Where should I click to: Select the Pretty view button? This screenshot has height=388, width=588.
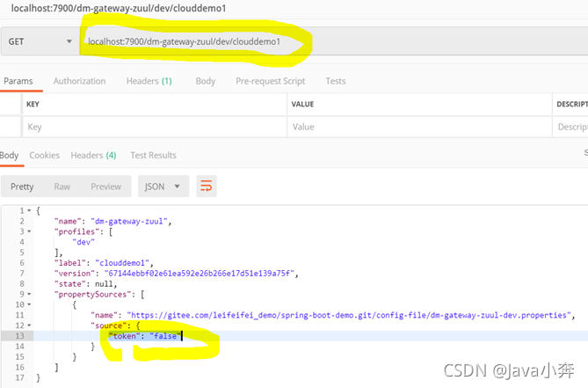point(22,187)
